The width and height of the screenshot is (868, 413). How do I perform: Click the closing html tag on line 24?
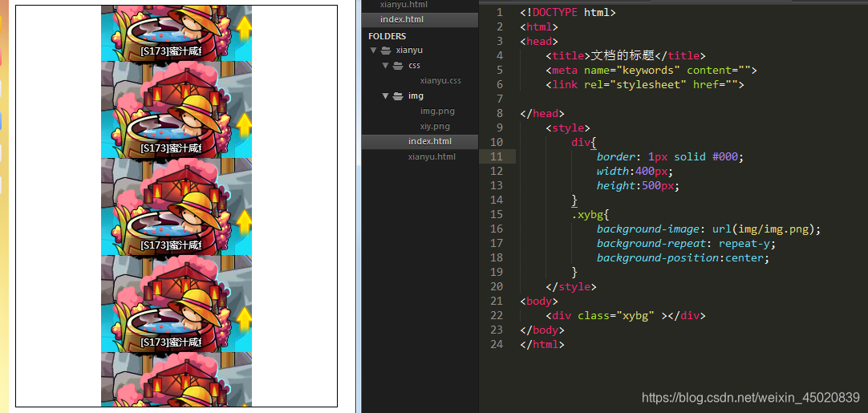(542, 344)
